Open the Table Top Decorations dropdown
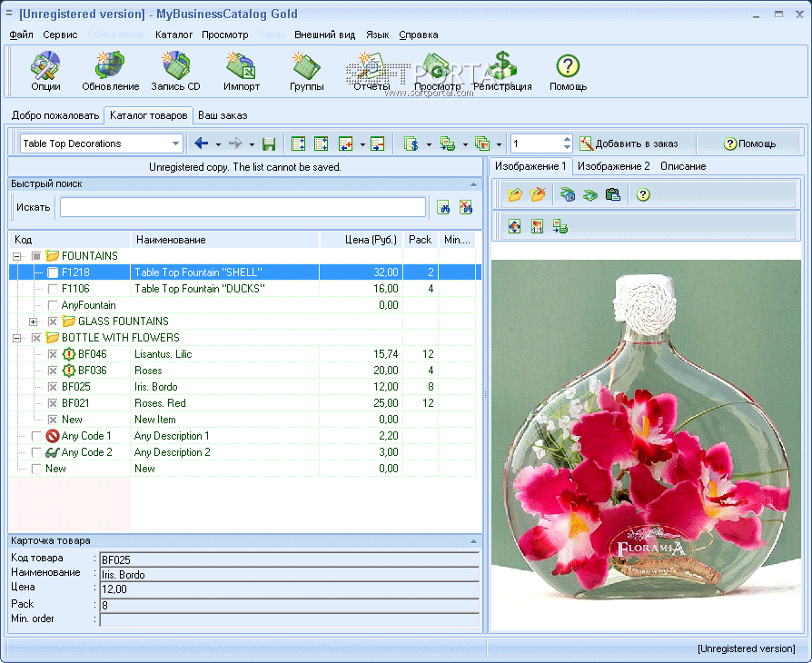Screen dimensions: 812x663 175,143
